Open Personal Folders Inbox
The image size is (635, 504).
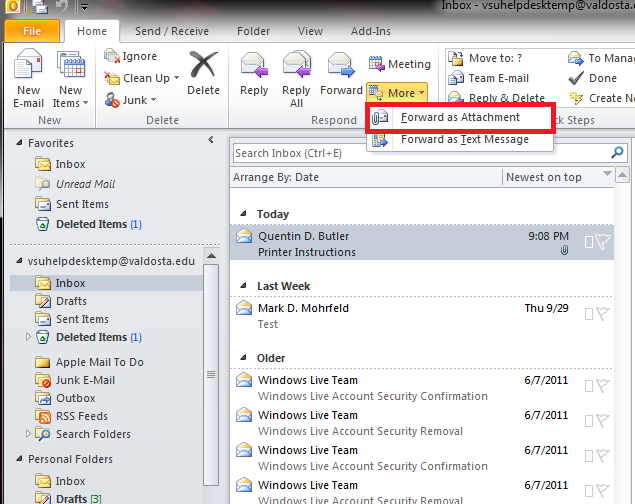tap(60, 481)
